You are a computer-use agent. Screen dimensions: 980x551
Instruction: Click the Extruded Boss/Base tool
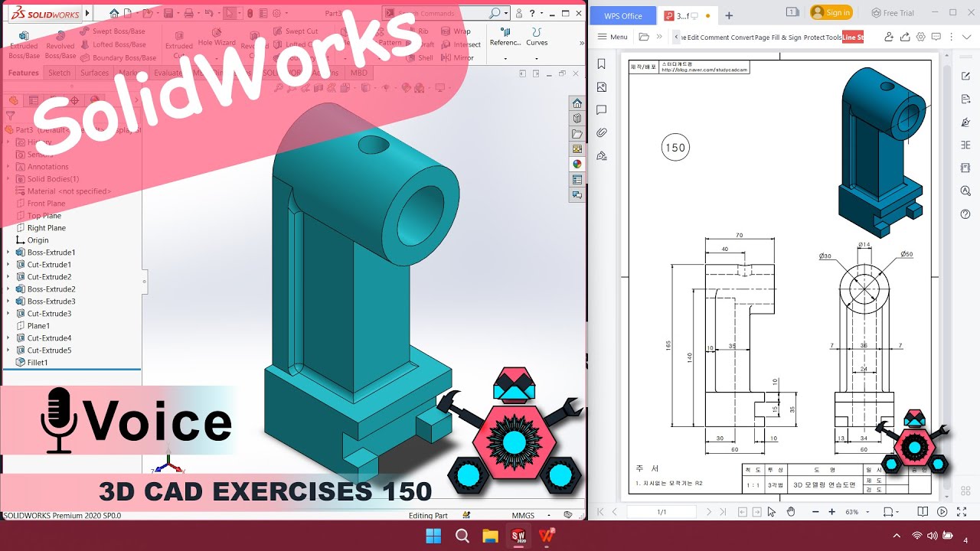pos(24,45)
